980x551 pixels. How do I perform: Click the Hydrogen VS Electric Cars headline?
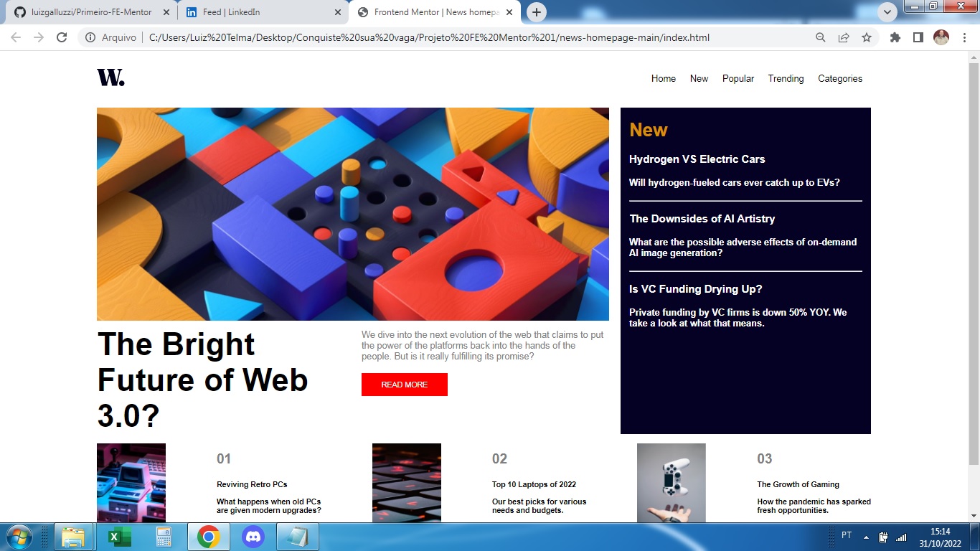[697, 159]
